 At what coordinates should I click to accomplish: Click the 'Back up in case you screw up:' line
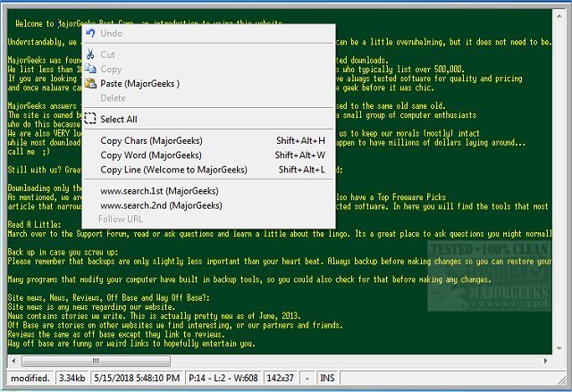63,252
